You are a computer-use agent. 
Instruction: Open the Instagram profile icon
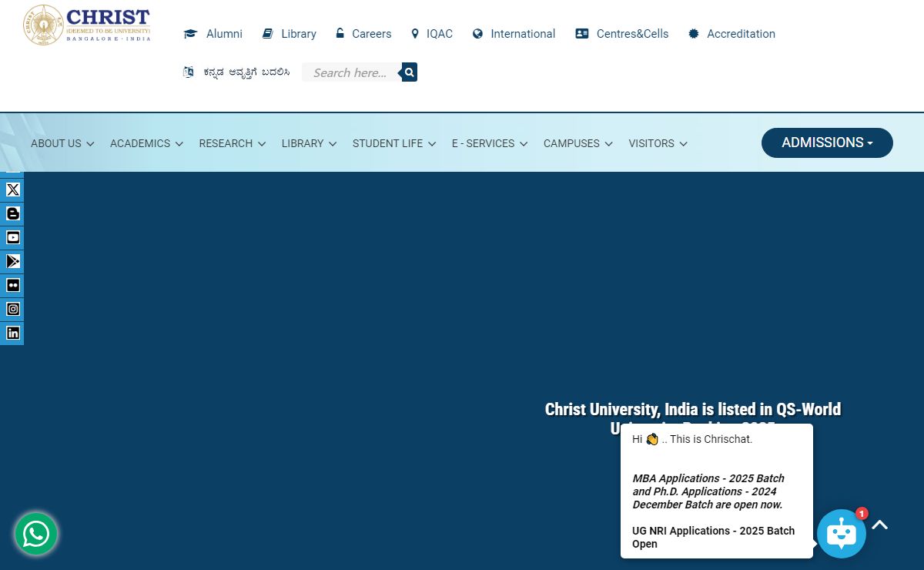click(x=13, y=309)
